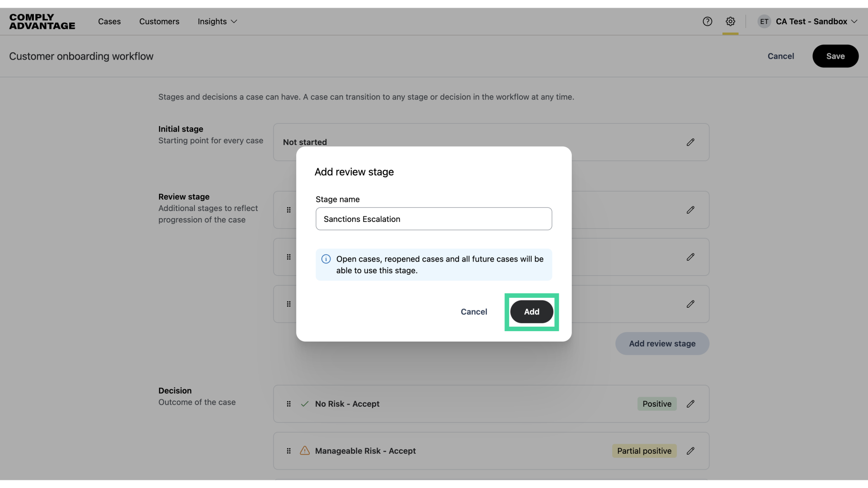Click the ET avatar icon

pyautogui.click(x=764, y=21)
